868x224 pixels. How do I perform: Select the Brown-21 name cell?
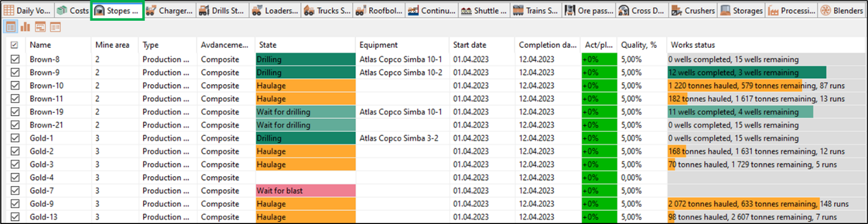pos(58,125)
